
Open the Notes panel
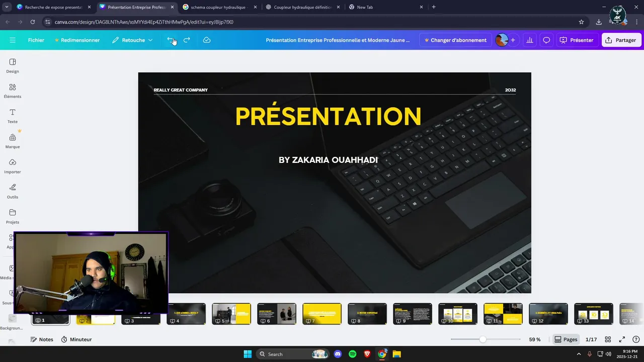click(x=42, y=339)
